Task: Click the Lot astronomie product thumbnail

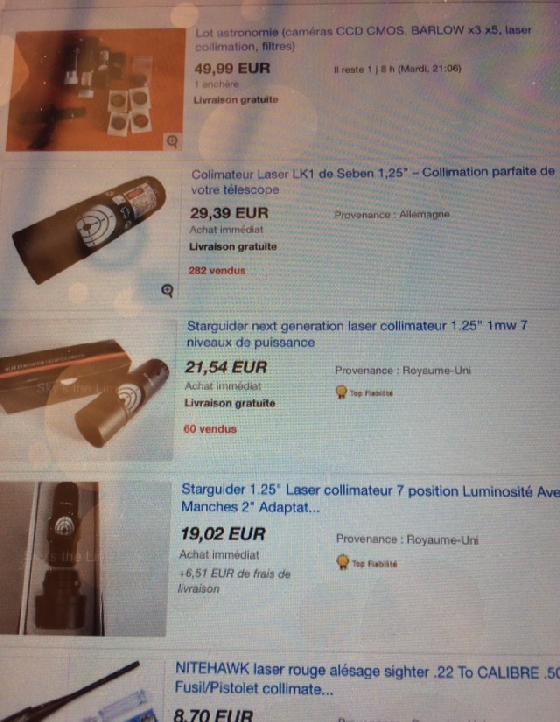Action: tap(95, 90)
